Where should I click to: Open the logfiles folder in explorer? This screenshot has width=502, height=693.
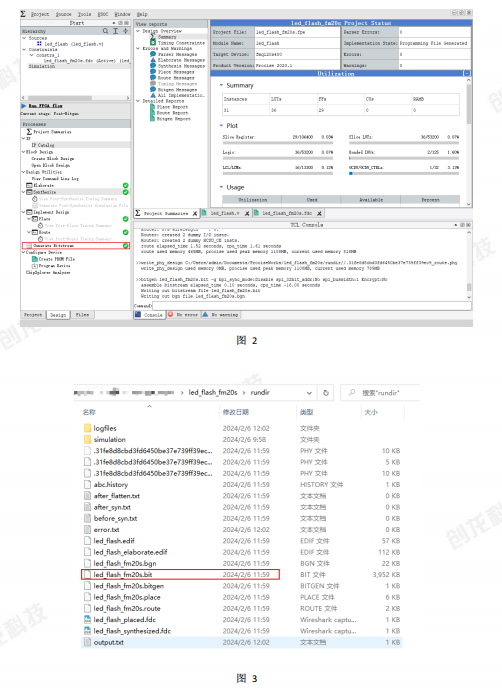coord(105,428)
